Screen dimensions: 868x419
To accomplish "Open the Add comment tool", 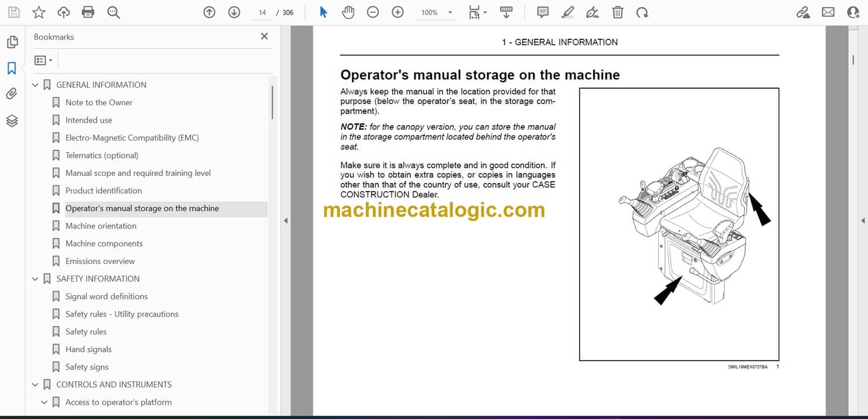I will coord(543,12).
